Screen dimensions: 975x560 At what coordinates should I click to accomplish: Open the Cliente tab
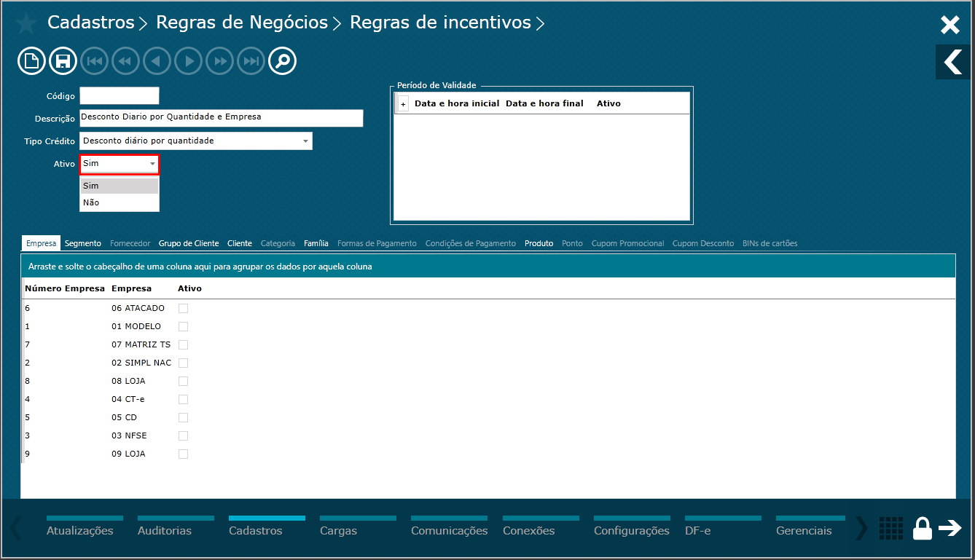(x=240, y=243)
